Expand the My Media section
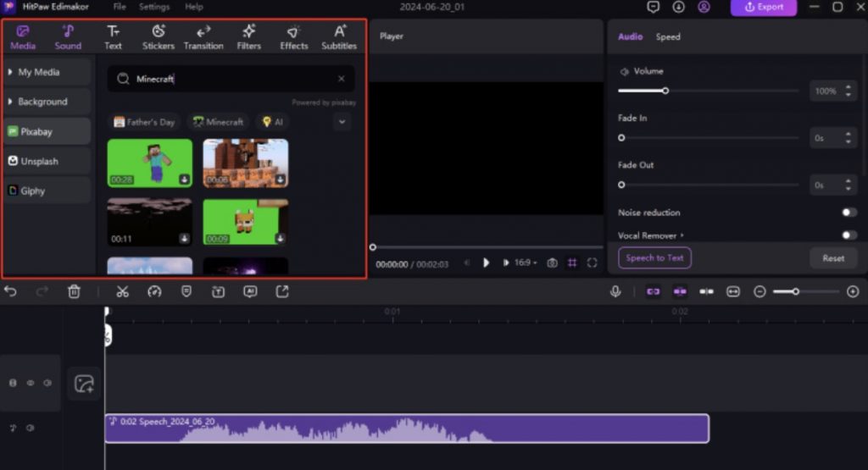 tap(47, 73)
